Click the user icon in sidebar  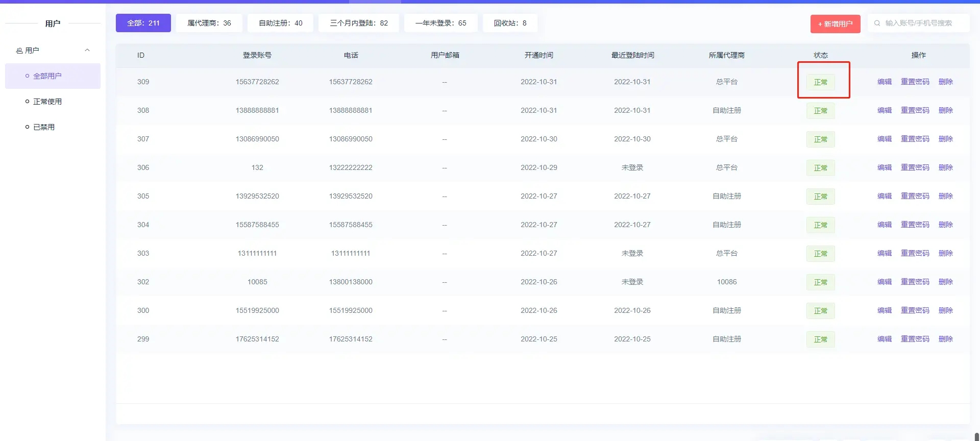click(x=19, y=51)
